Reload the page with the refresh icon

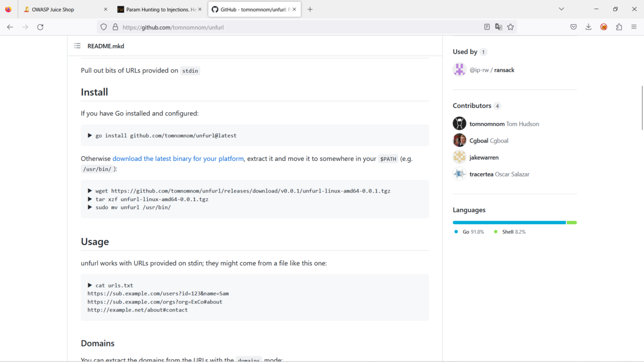click(40, 27)
